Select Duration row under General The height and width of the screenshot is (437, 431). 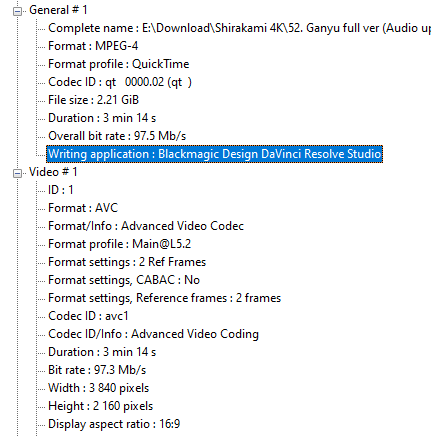(x=102, y=118)
